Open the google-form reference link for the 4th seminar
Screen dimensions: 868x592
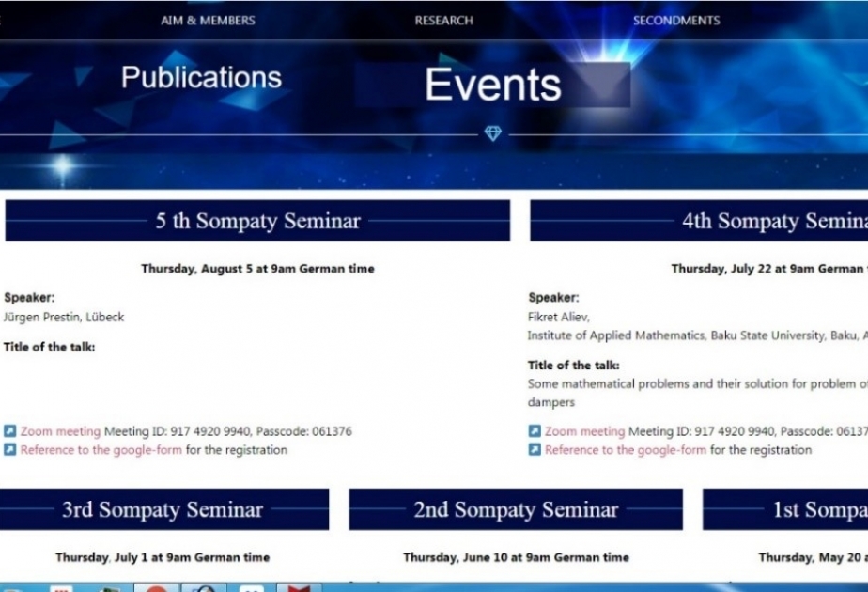point(626,450)
